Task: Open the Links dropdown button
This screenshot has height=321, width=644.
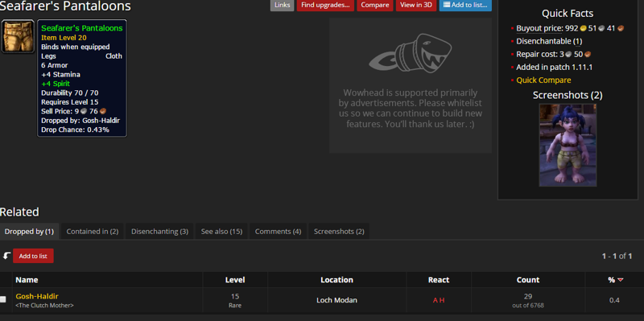Action: [283, 5]
